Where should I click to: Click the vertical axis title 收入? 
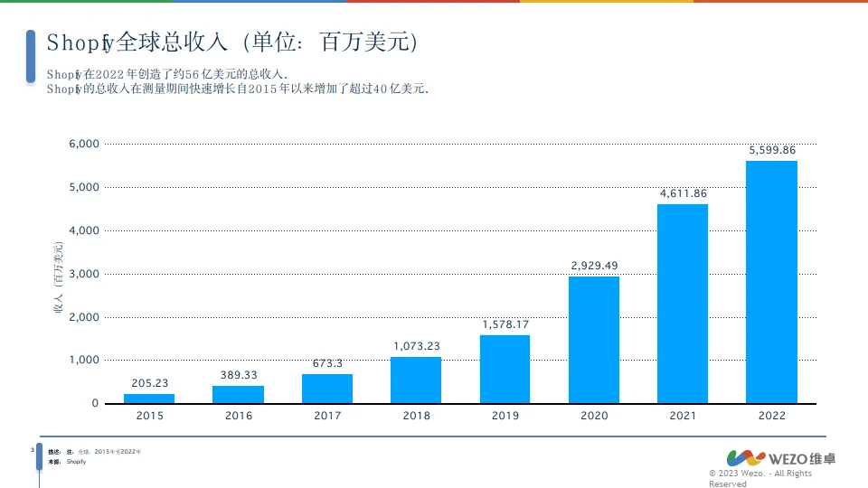tap(58, 277)
